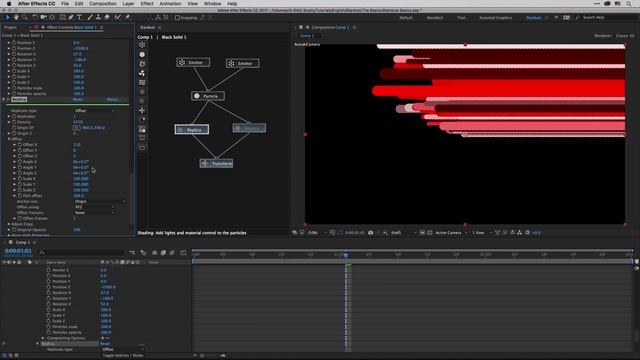Screen dimensions: 640x360
Task: Select the Pen tool in toolbar
Action: 71,18
